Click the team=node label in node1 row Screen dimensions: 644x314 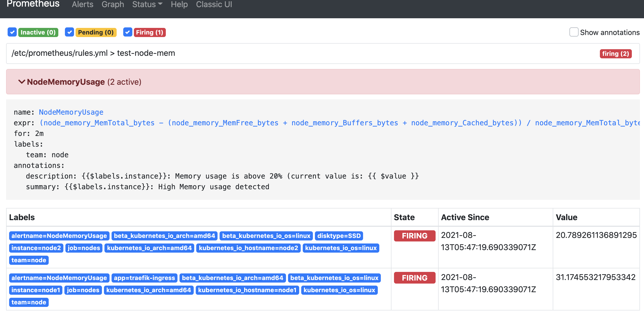29,302
